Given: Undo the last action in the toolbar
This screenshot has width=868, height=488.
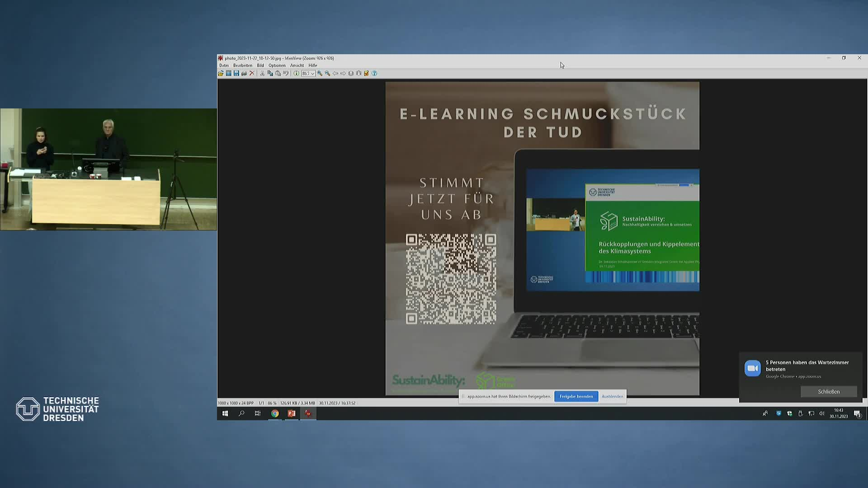Looking at the screenshot, I should (286, 73).
